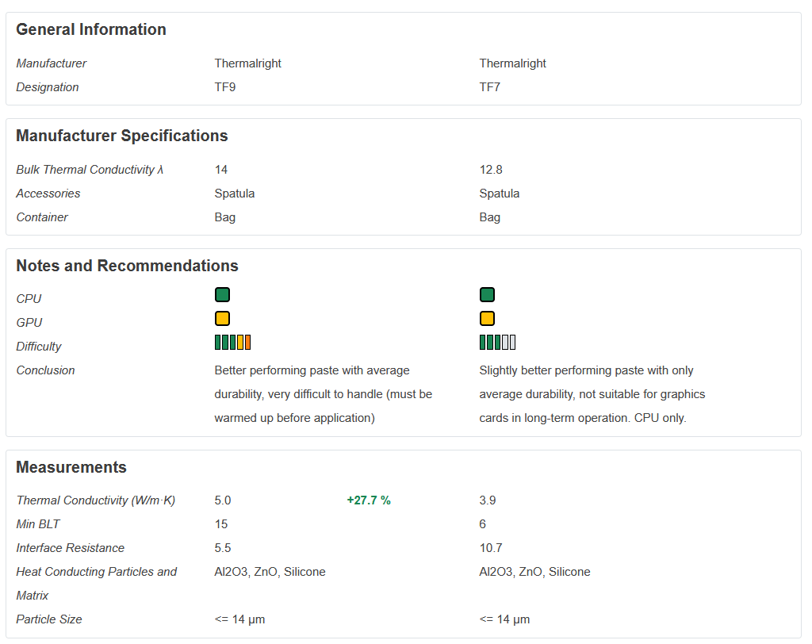Click 'Al2O3, ZnO, Silicone' in TF9 column

coord(270,572)
